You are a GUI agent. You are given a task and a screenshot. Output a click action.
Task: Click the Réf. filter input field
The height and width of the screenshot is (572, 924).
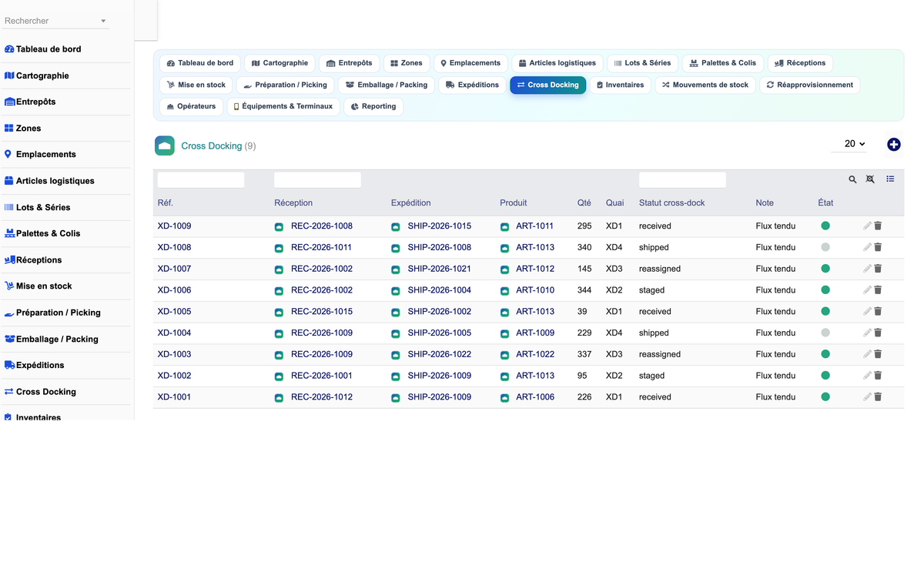point(201,180)
